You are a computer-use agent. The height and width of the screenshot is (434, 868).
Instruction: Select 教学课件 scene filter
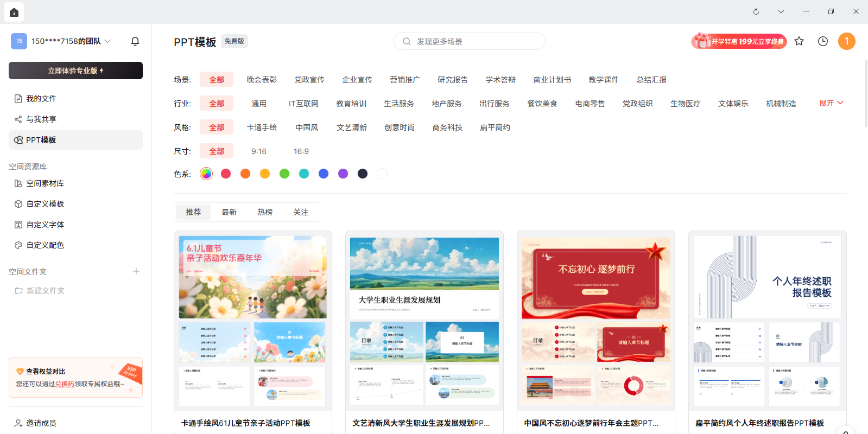[604, 80]
